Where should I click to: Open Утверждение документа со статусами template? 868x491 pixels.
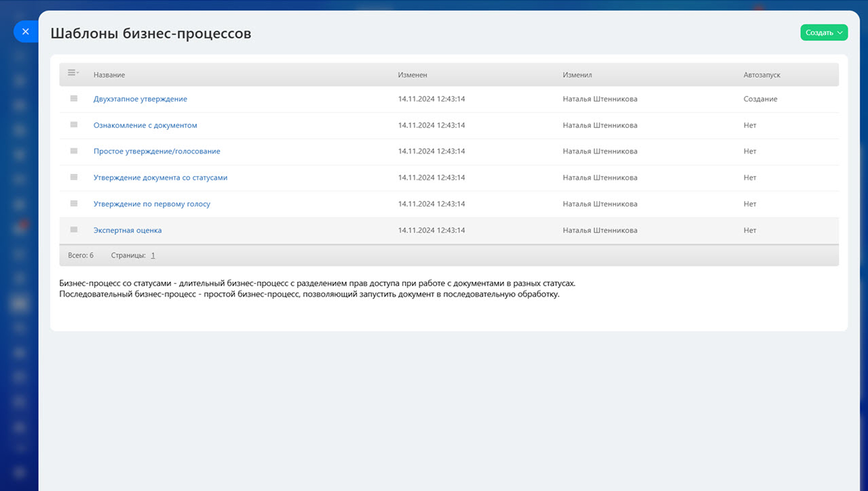160,178
